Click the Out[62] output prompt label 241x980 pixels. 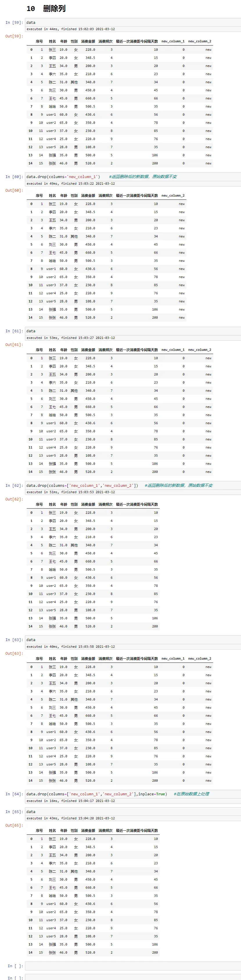(14, 499)
